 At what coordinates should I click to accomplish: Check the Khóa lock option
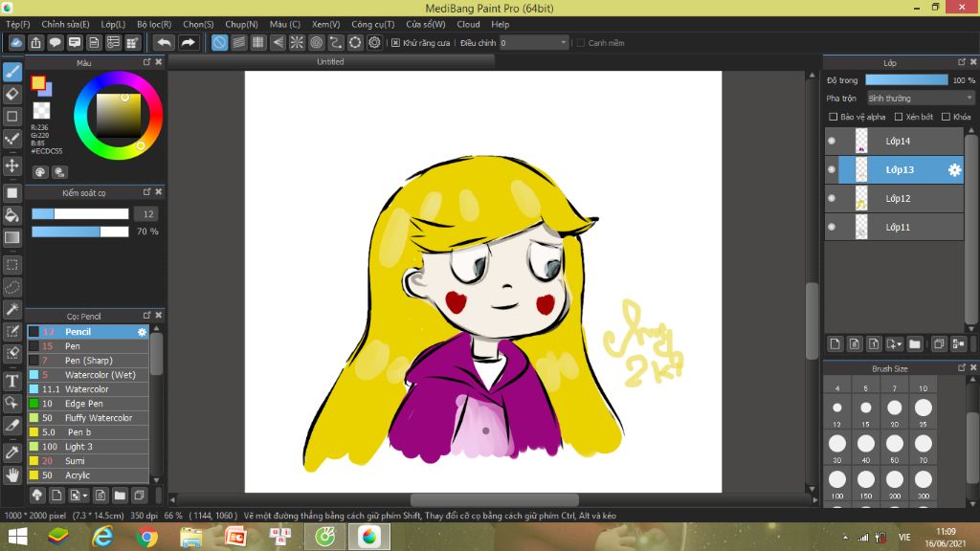[x=947, y=117]
